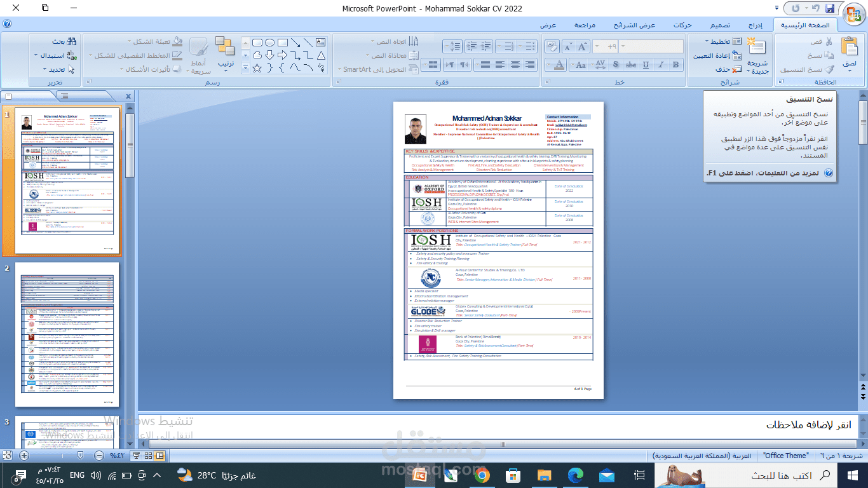Open Shape Effects (تأثيرات الأشكال) dropdown
The height and width of the screenshot is (488, 868).
coord(151,69)
